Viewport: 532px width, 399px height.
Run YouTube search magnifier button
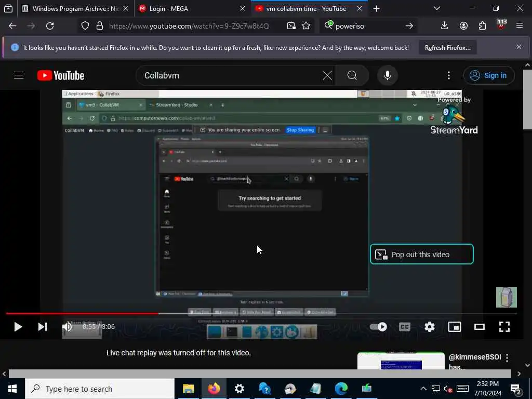352,75
